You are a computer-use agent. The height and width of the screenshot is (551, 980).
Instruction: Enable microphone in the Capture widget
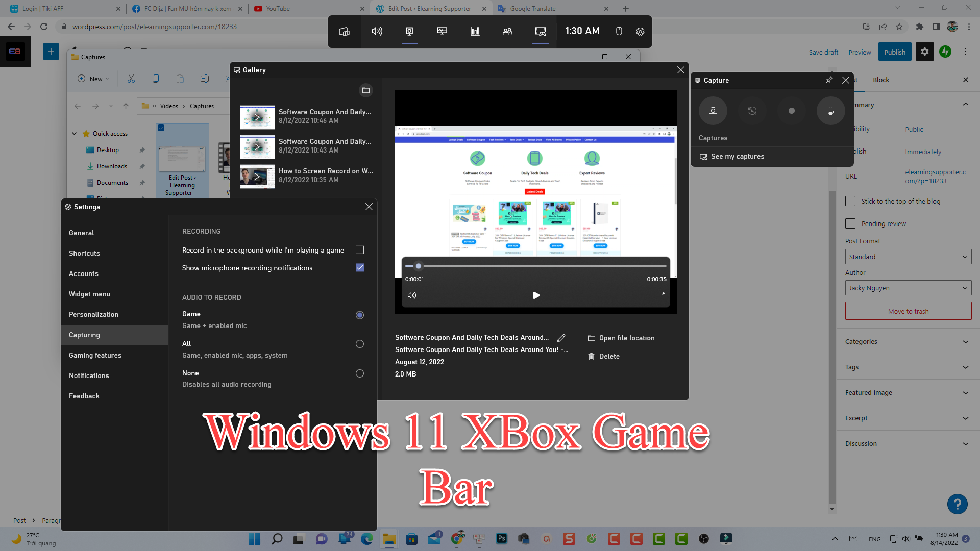[x=830, y=110]
